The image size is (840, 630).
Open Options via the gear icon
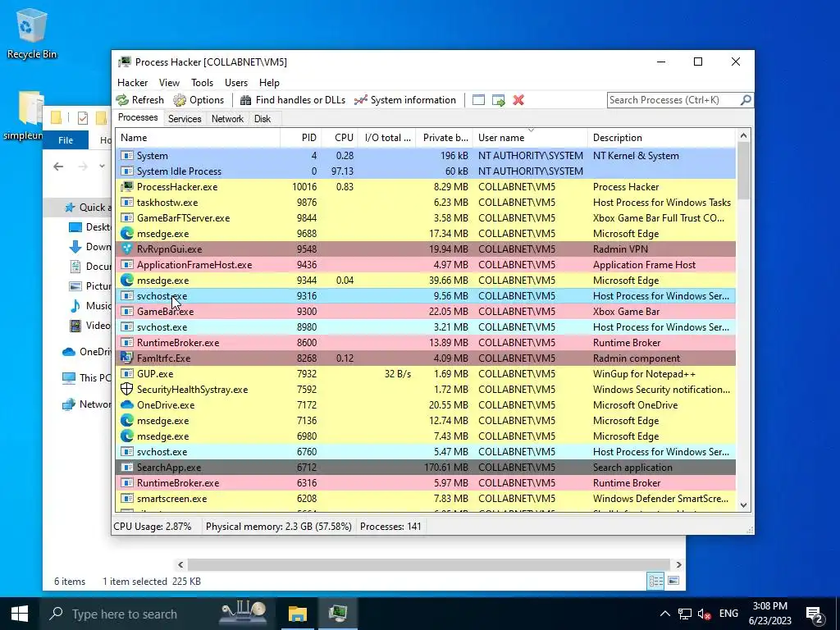click(x=180, y=100)
